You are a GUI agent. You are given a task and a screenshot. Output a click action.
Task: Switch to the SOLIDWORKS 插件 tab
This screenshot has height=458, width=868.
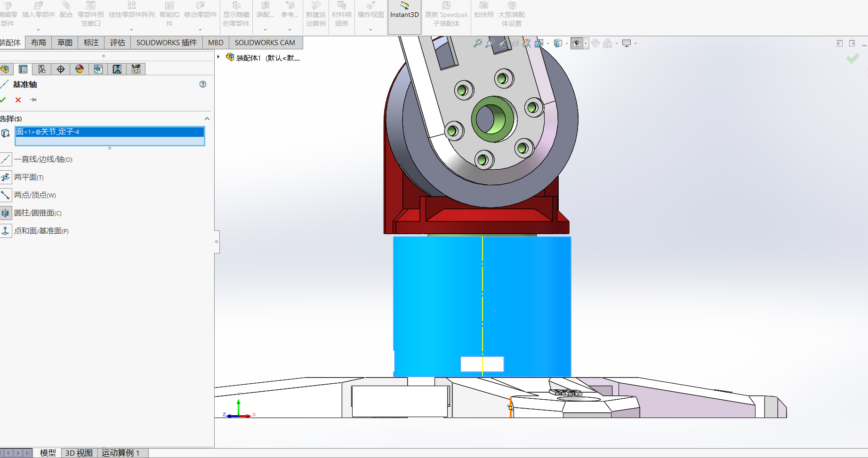click(x=167, y=42)
